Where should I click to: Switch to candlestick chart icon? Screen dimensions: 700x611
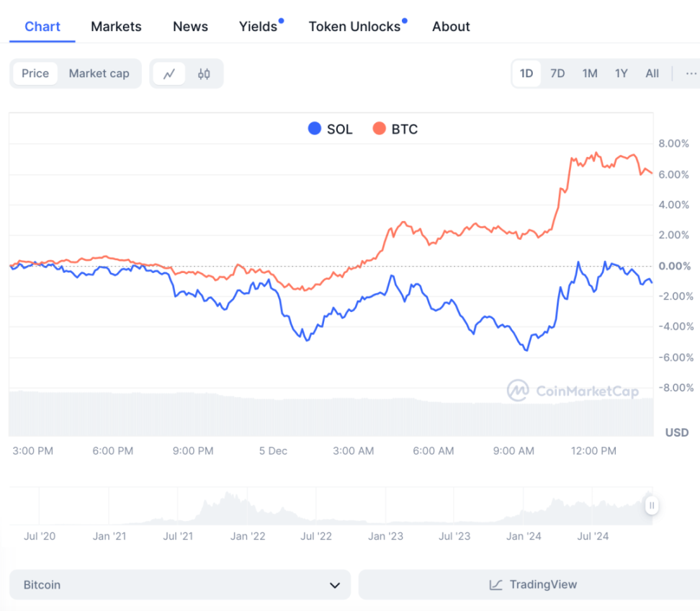[204, 73]
